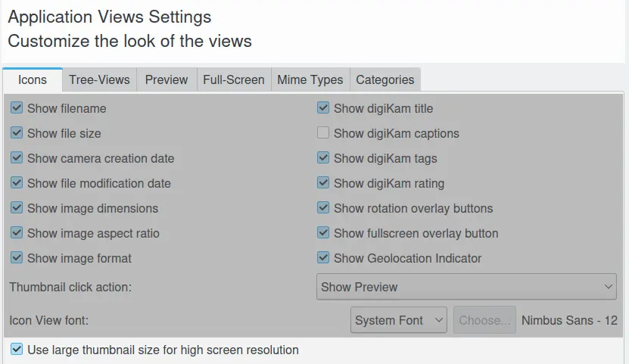Open the Preview tab

(167, 79)
